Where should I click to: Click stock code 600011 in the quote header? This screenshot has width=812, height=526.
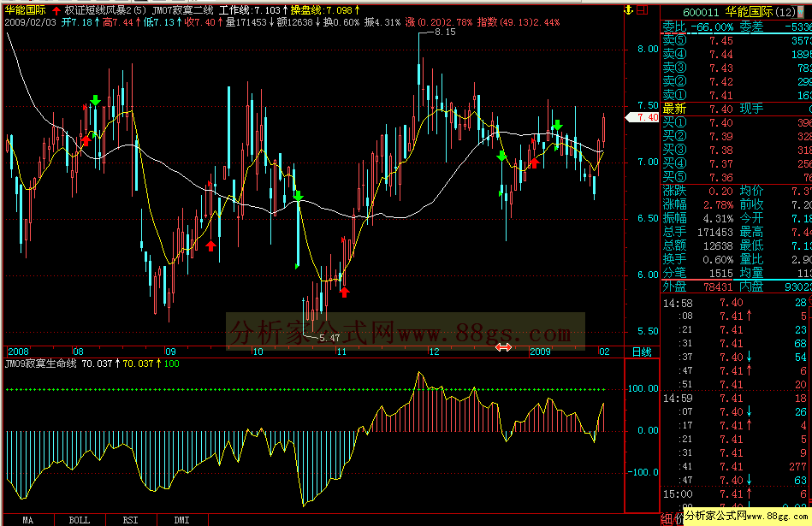point(701,12)
